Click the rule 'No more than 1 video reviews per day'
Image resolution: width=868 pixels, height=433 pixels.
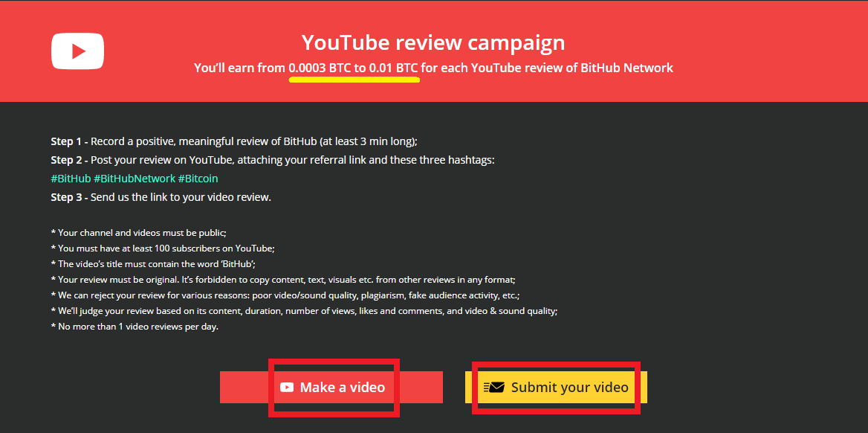pyautogui.click(x=135, y=327)
